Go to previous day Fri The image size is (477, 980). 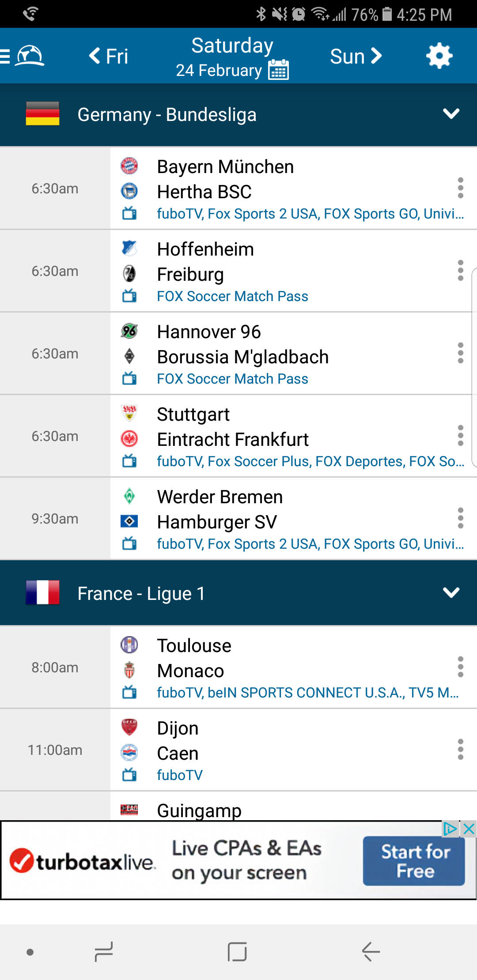point(109,56)
